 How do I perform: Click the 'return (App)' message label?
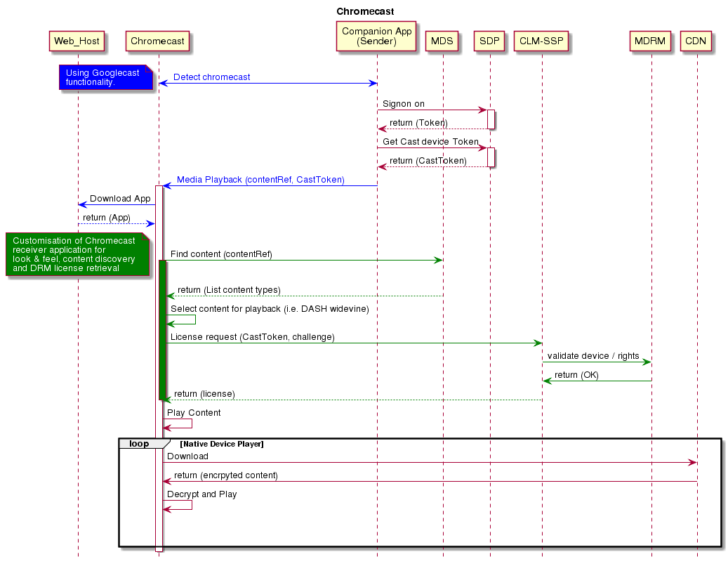(x=106, y=218)
